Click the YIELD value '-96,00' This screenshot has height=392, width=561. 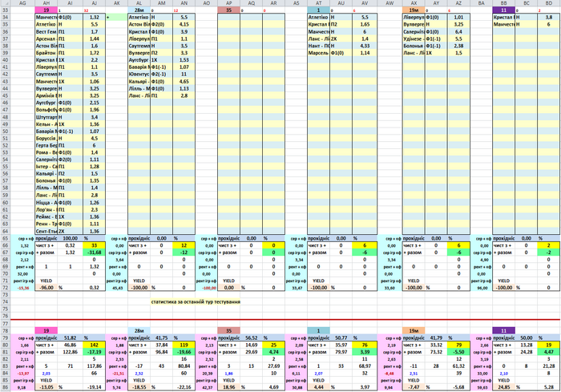coord(46,288)
